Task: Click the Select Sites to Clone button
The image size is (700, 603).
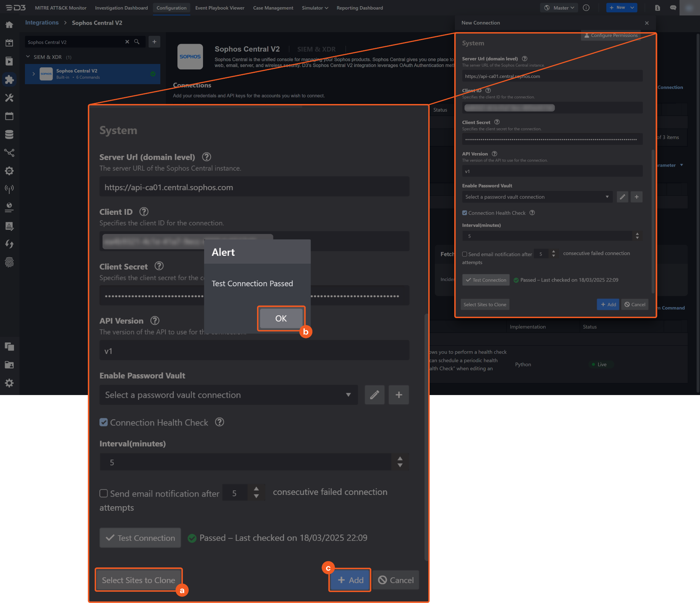Action: 138,580
